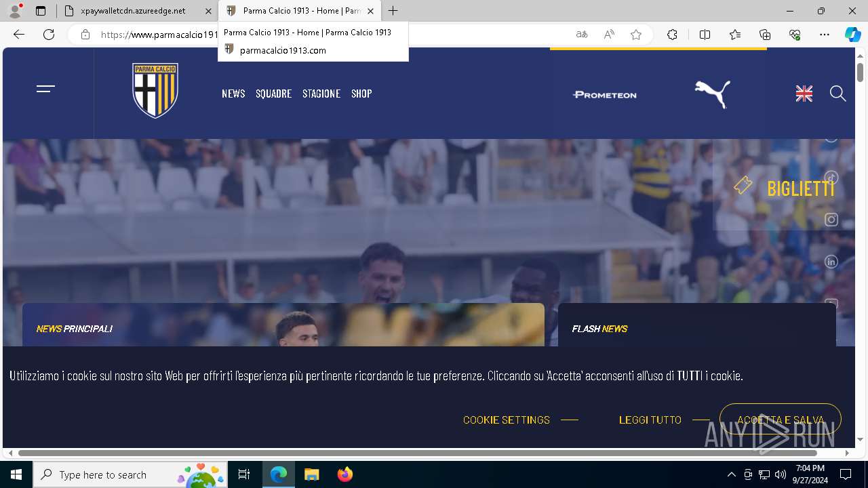The height and width of the screenshot is (488, 868).
Task: Open Edge Settings and more menu
Action: (x=825, y=35)
